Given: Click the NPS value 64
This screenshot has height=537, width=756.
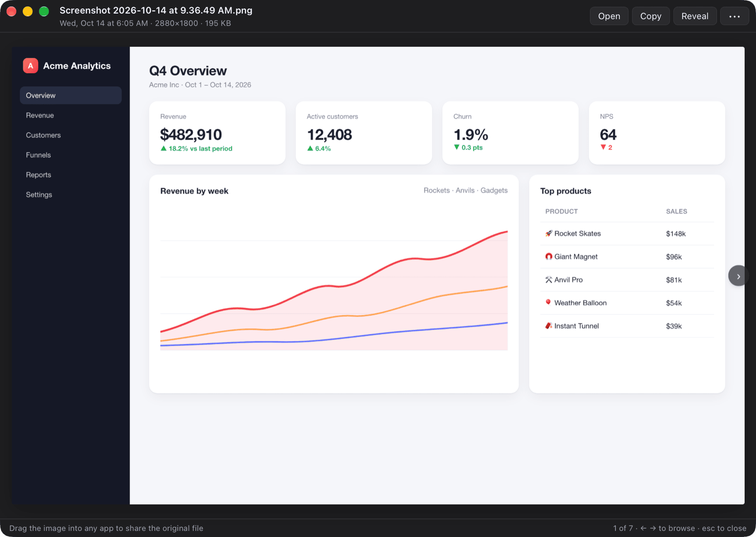Looking at the screenshot, I should coord(608,135).
